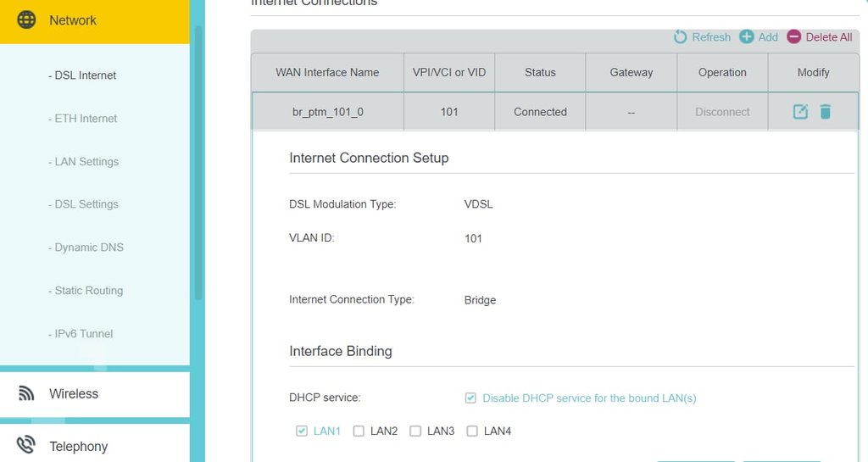The image size is (868, 462).
Task: Click the Wireless signal icon
Action: pos(26,393)
